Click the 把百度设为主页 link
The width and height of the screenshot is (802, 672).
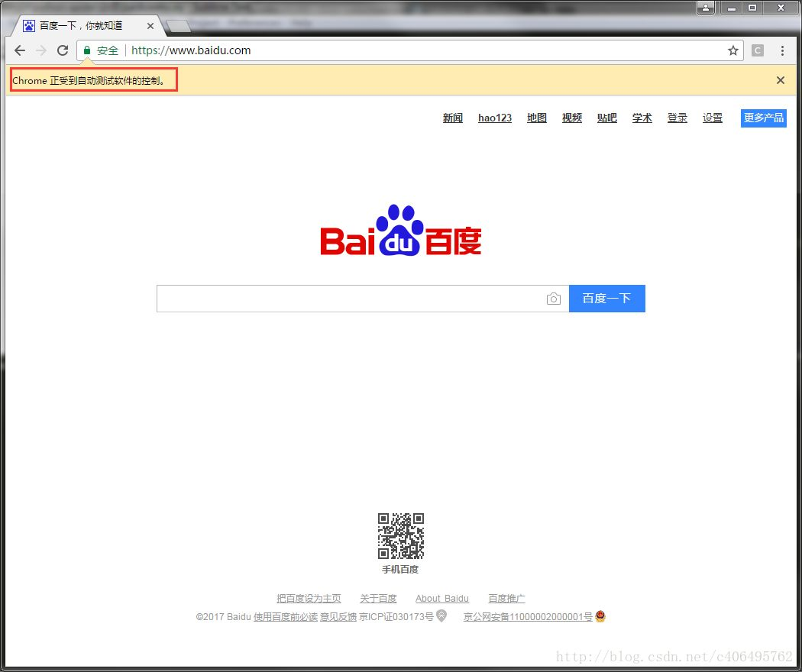click(x=309, y=599)
